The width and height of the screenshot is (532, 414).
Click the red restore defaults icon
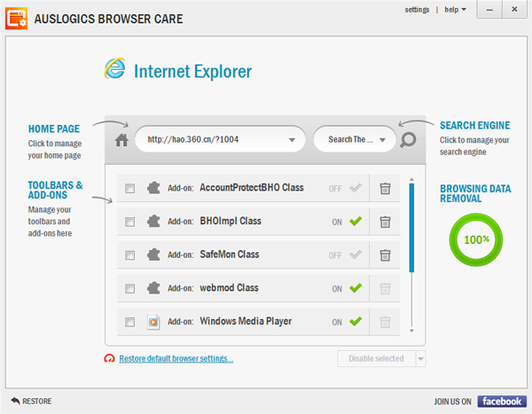coord(109,358)
